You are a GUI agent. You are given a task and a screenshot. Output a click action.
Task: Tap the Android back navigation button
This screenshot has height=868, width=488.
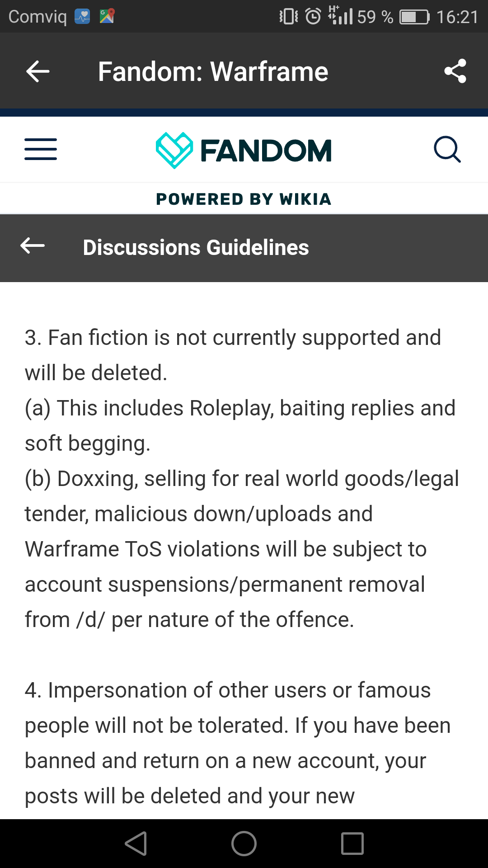click(136, 844)
